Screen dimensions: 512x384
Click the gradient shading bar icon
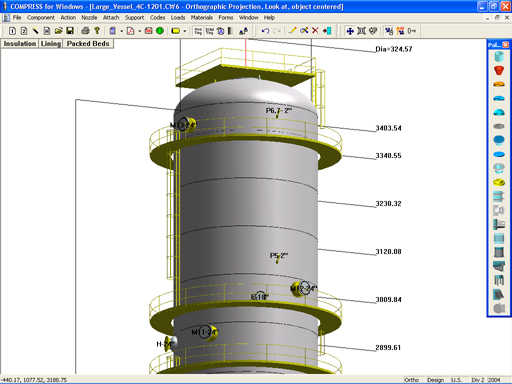(x=230, y=31)
